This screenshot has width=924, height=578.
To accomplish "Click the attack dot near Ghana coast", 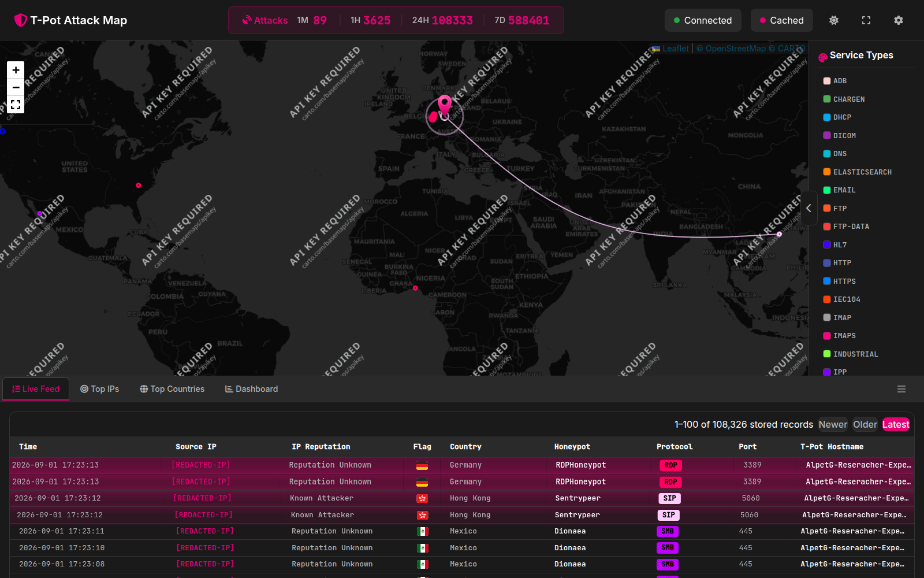I will (x=415, y=288).
